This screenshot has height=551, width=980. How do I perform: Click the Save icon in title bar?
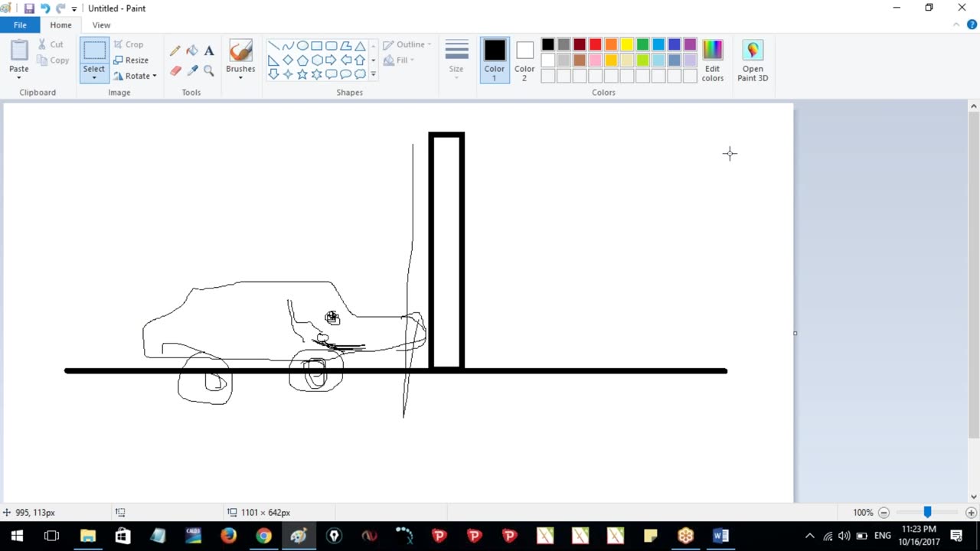[29, 8]
